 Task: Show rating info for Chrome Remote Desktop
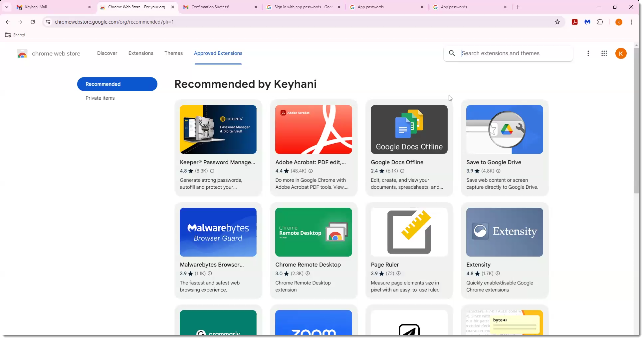[x=308, y=274]
